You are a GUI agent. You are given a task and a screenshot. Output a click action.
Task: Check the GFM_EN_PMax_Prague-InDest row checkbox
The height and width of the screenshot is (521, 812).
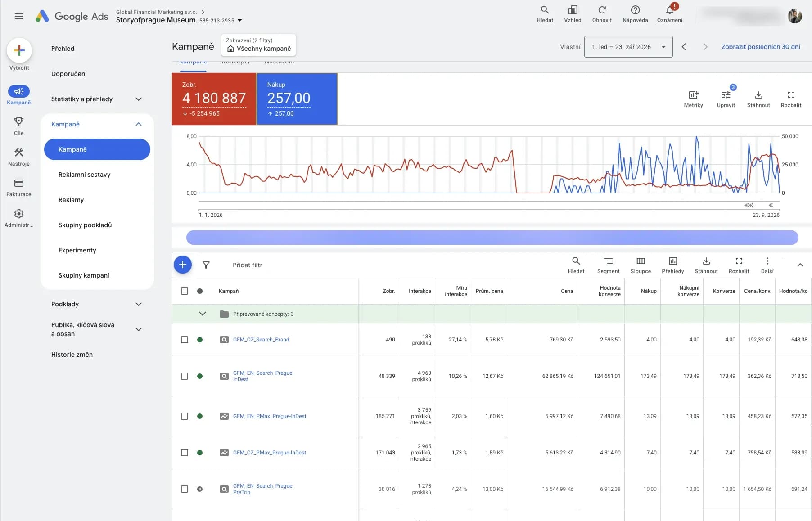point(185,416)
